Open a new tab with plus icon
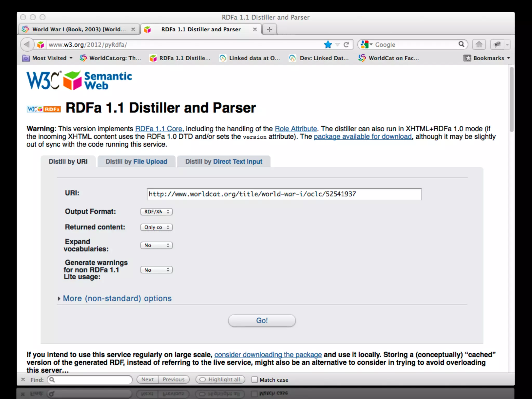 click(x=269, y=29)
